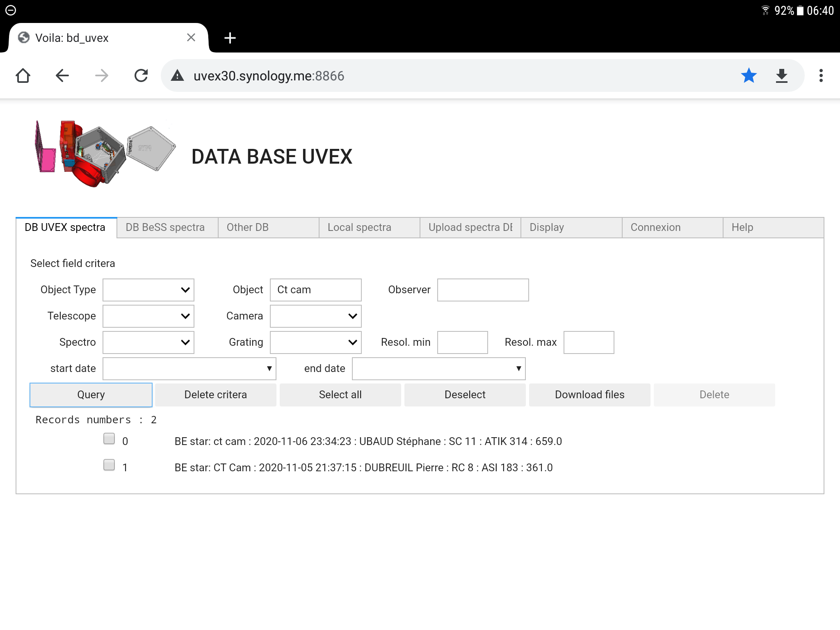Image resolution: width=840 pixels, height=630 pixels.
Task: Tap the not-secure warning triangle icon
Action: click(x=177, y=75)
